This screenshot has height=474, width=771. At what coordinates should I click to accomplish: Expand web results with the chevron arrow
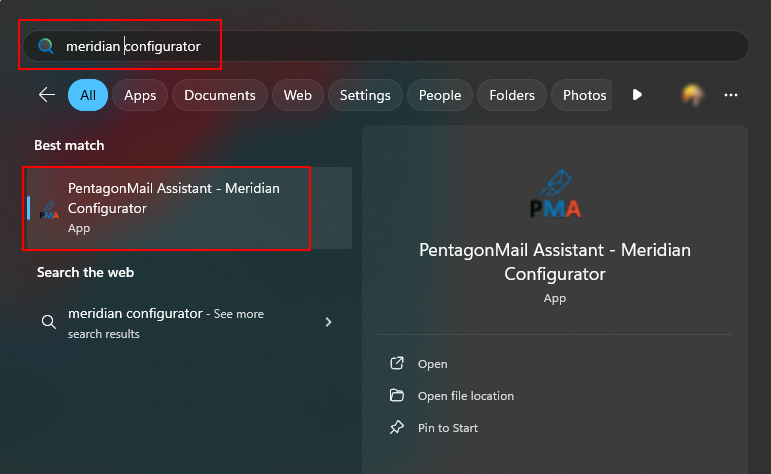coord(328,322)
